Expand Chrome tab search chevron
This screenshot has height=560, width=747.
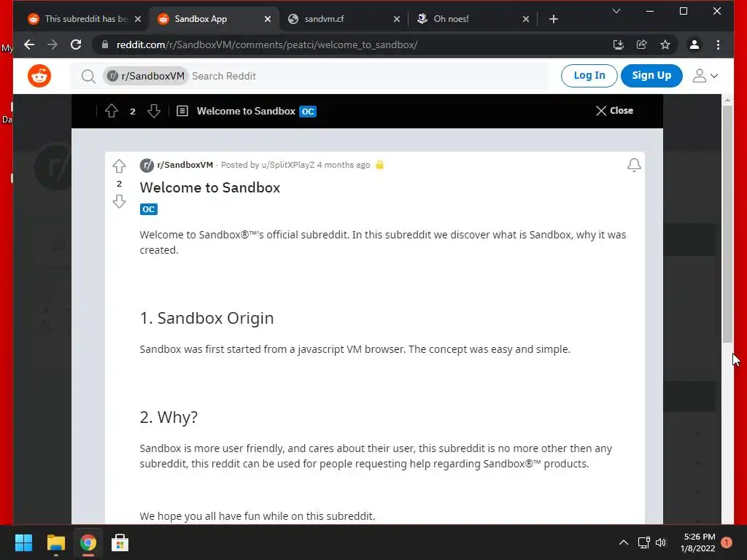(616, 11)
